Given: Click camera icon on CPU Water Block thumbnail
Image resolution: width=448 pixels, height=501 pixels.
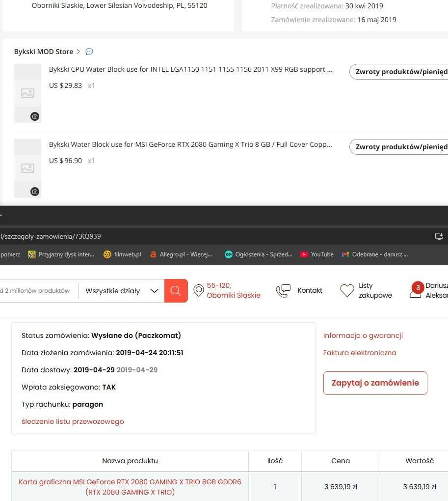Looking at the screenshot, I should pyautogui.click(x=35, y=116).
